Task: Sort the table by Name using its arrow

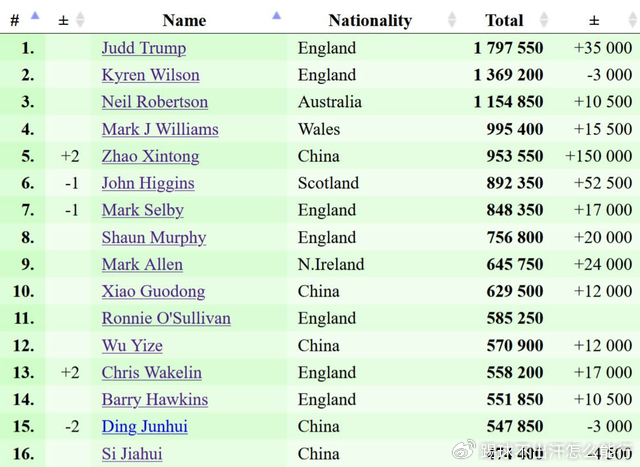Action: 277,17
